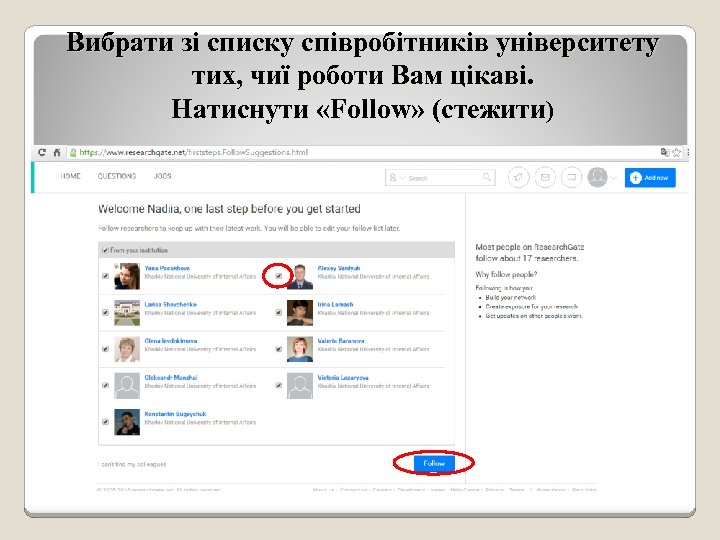Open the QUESTIONS navigation item

click(117, 176)
